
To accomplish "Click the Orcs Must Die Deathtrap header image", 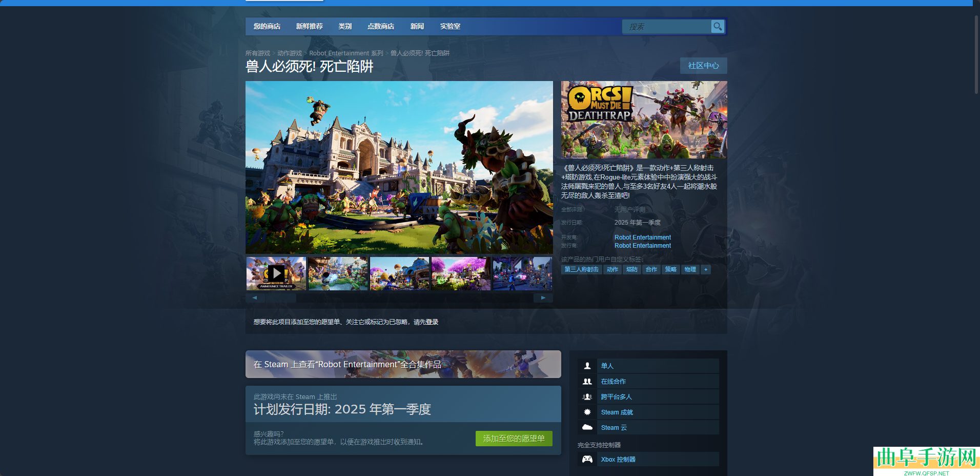I will click(x=644, y=120).
